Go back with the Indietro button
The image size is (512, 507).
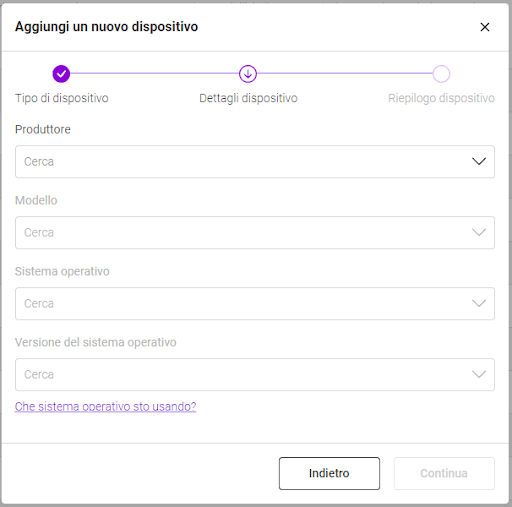click(x=329, y=473)
